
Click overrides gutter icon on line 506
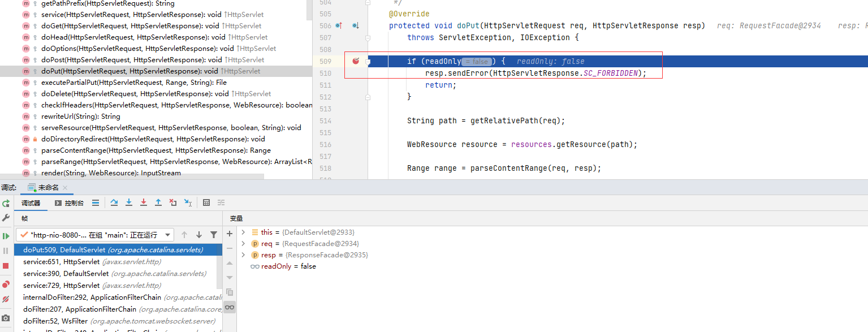pyautogui.click(x=339, y=25)
